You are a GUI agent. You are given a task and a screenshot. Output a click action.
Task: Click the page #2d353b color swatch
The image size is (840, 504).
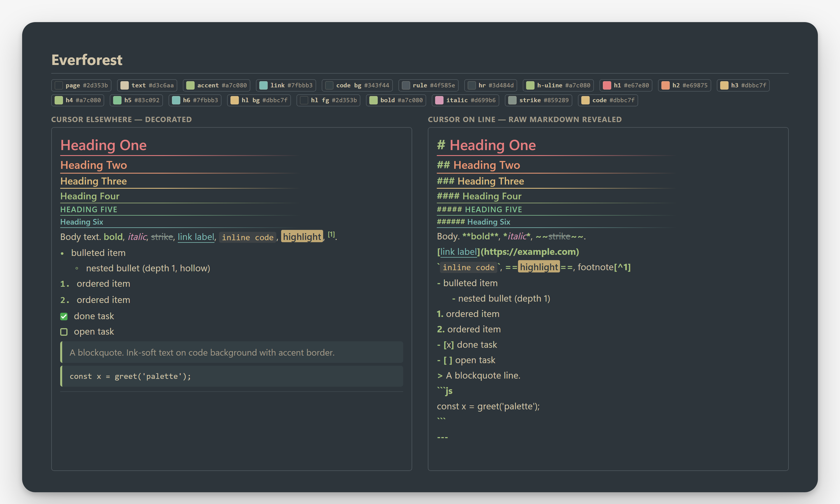pos(81,85)
